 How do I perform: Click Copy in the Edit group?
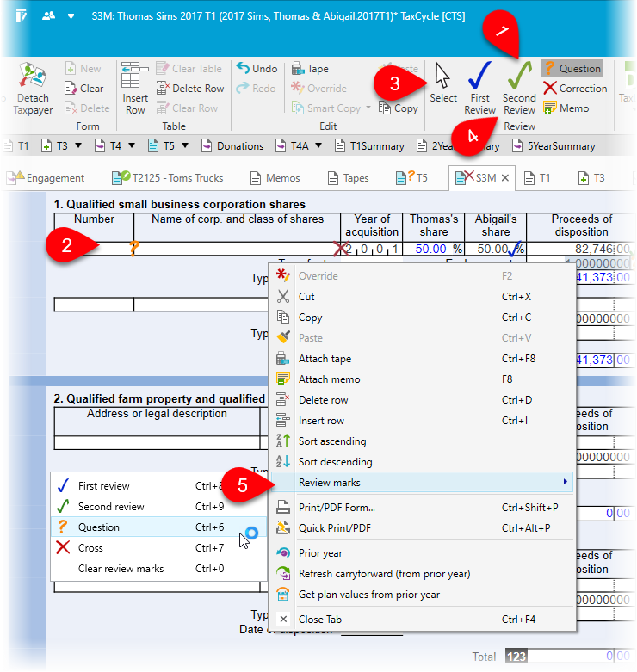tap(399, 108)
